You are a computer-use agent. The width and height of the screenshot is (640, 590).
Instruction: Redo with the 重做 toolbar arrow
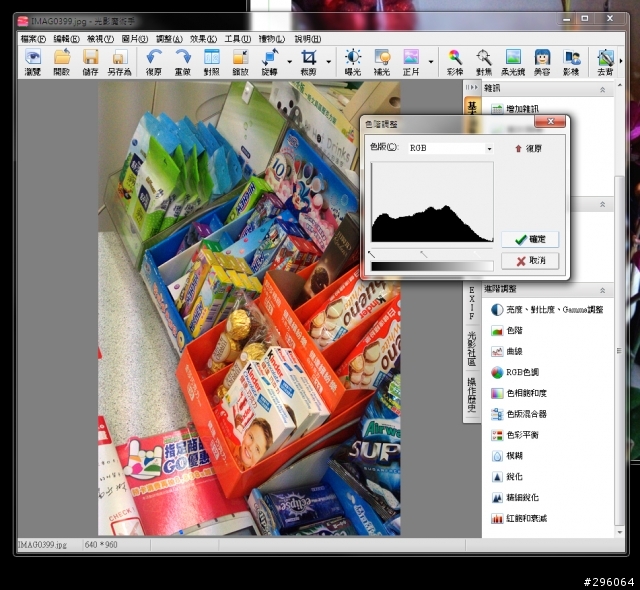click(182, 62)
